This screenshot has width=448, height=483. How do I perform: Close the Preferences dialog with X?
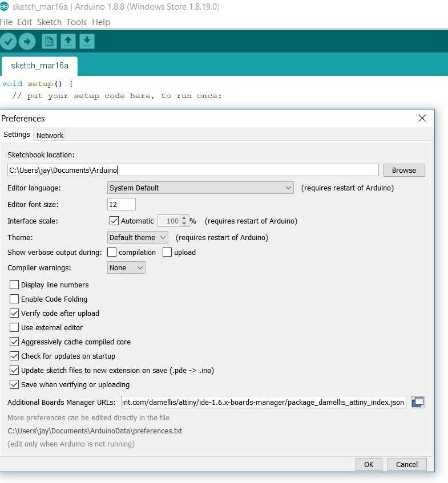(422, 118)
